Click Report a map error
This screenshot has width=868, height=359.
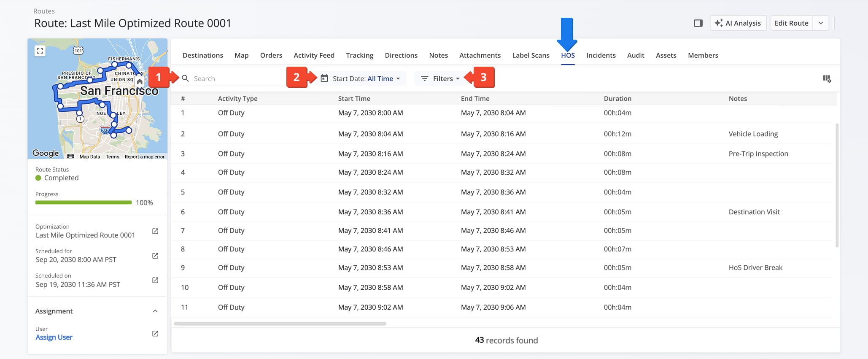coord(145,157)
